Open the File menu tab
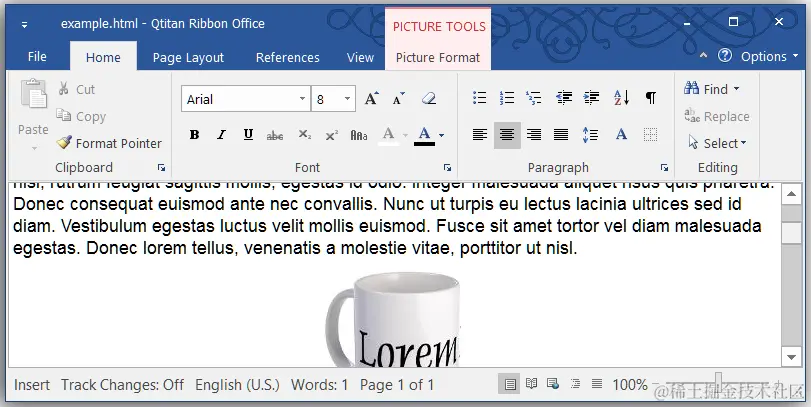Screen dimensions: 811x407 click(37, 56)
